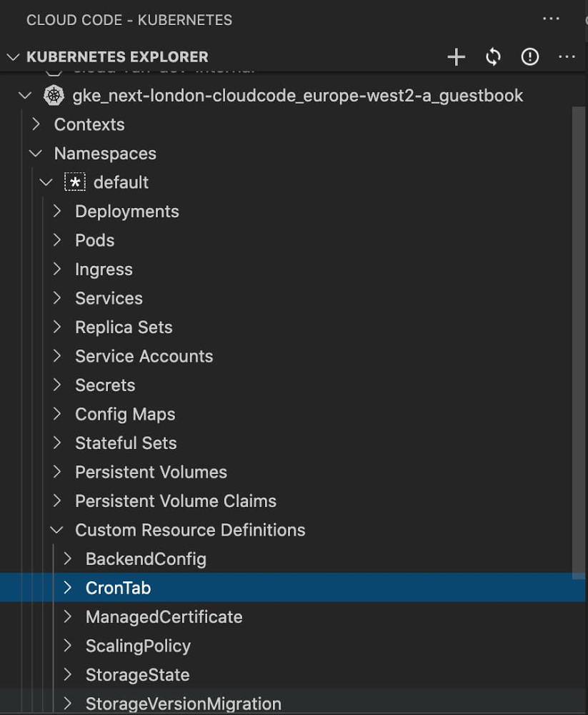Screen dimensions: 588x715
Task: Expand the Config Maps chevron
Action: point(57,414)
